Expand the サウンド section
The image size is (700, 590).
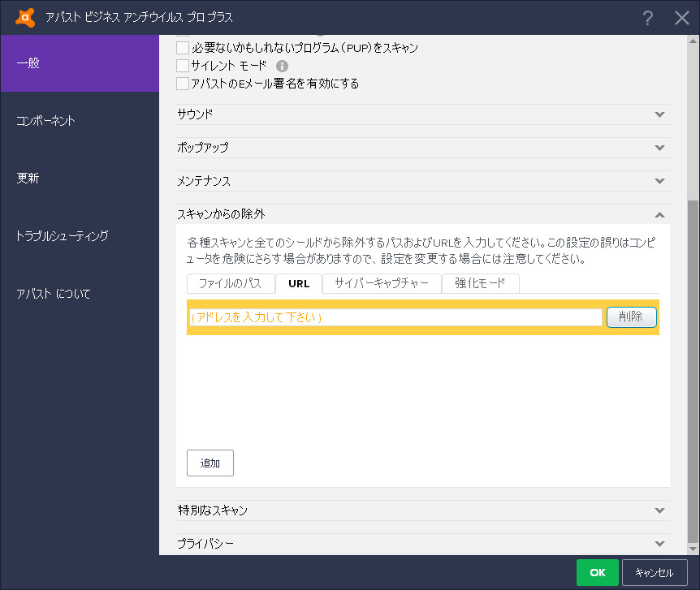pyautogui.click(x=423, y=114)
